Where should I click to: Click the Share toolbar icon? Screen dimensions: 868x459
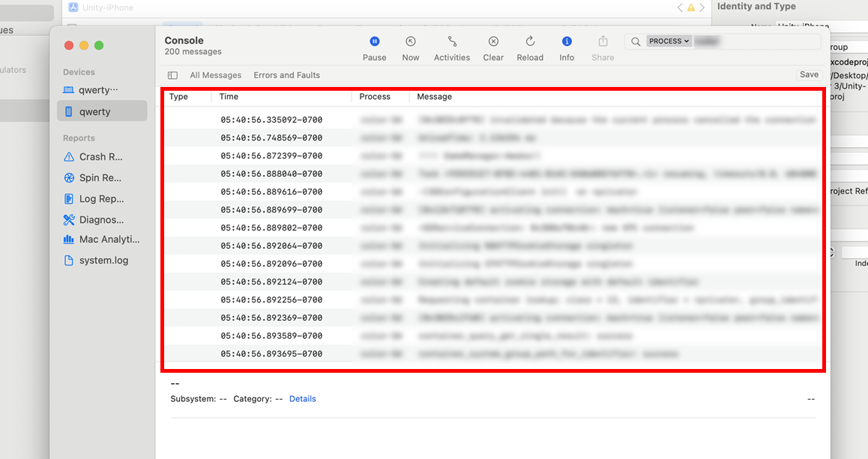tap(603, 41)
